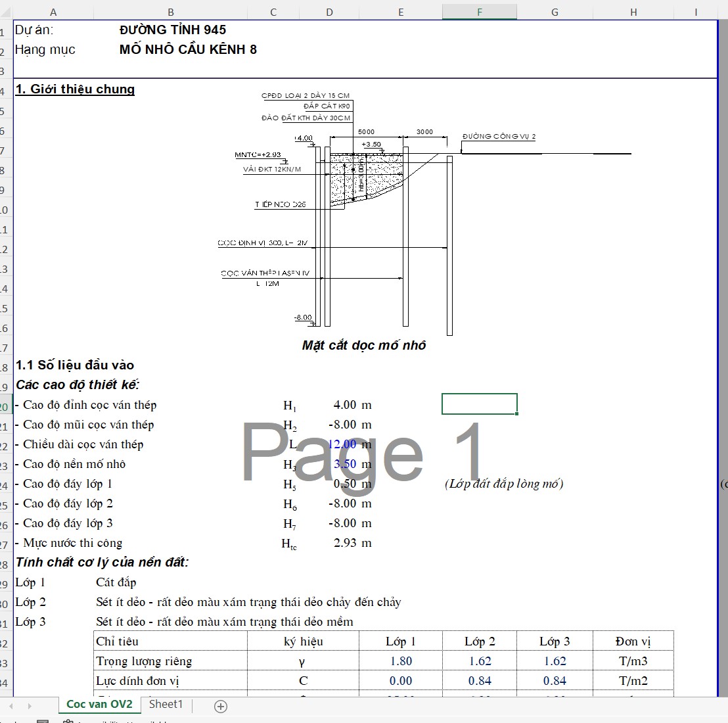Select the '(Lớp đất đắp lòng mố)' note
728x723 pixels.
[x=504, y=484]
